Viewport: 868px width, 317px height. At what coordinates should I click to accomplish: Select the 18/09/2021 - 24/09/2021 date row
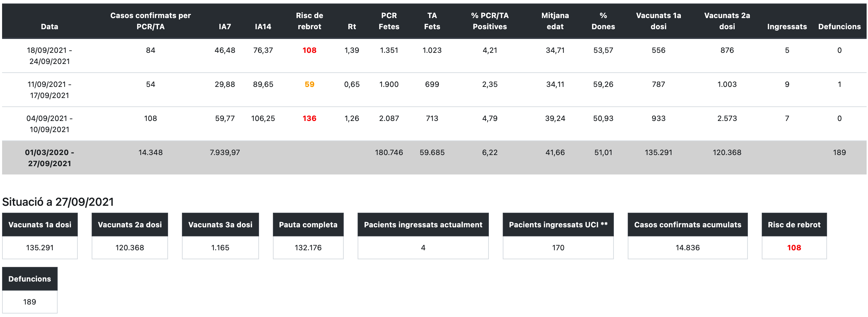49,56
